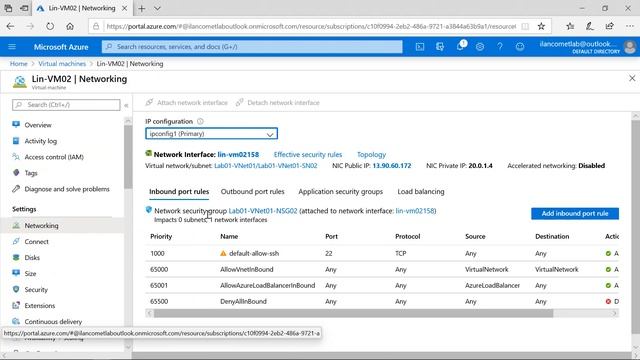The height and width of the screenshot is (360, 640).
Task: Open Lab01-VNet01-NSG02 security group link
Action: tap(262, 211)
